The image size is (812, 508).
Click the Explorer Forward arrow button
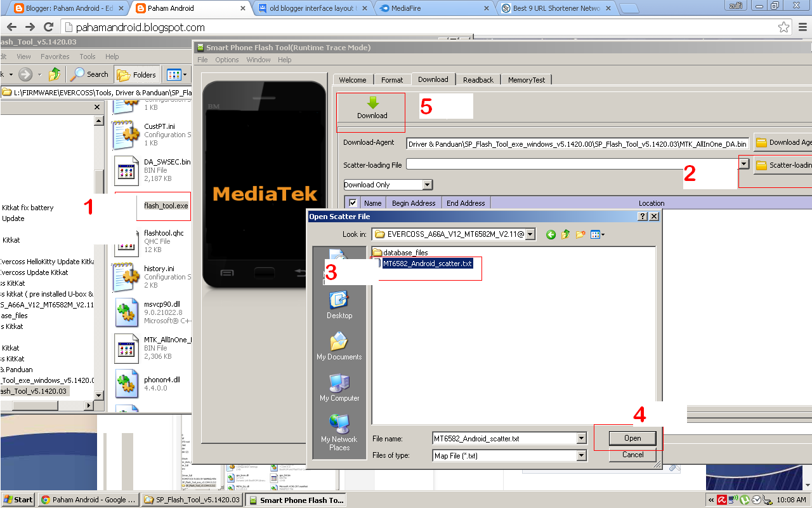(x=25, y=74)
